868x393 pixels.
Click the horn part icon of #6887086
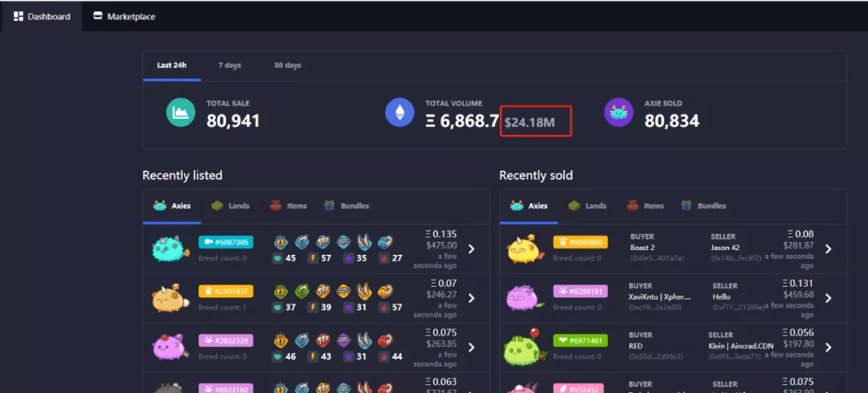[x=365, y=242]
